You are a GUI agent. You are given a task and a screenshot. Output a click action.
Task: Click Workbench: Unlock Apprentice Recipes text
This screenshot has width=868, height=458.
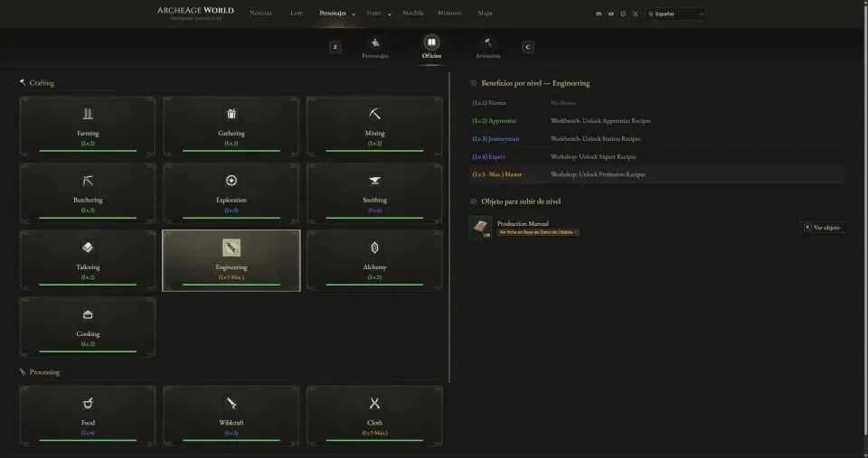(x=600, y=120)
